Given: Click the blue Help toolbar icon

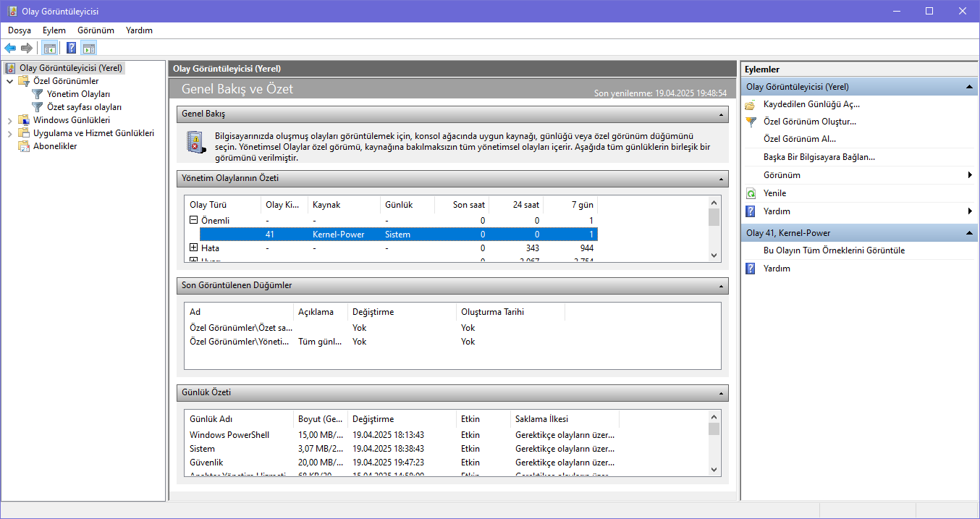Looking at the screenshot, I should point(71,48).
